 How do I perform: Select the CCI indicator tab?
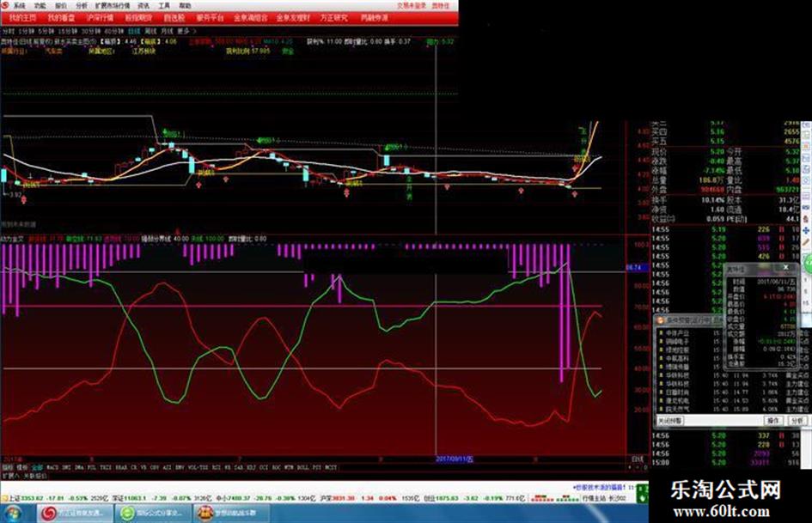(264, 467)
